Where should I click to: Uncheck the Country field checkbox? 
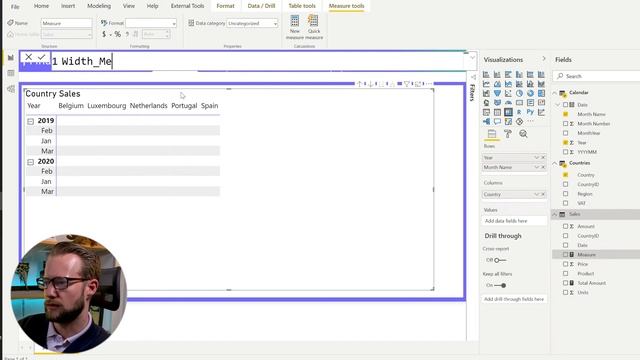click(565, 174)
